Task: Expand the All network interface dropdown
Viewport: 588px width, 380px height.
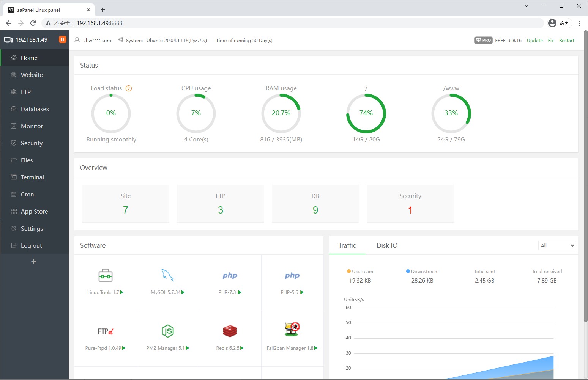Action: click(557, 245)
